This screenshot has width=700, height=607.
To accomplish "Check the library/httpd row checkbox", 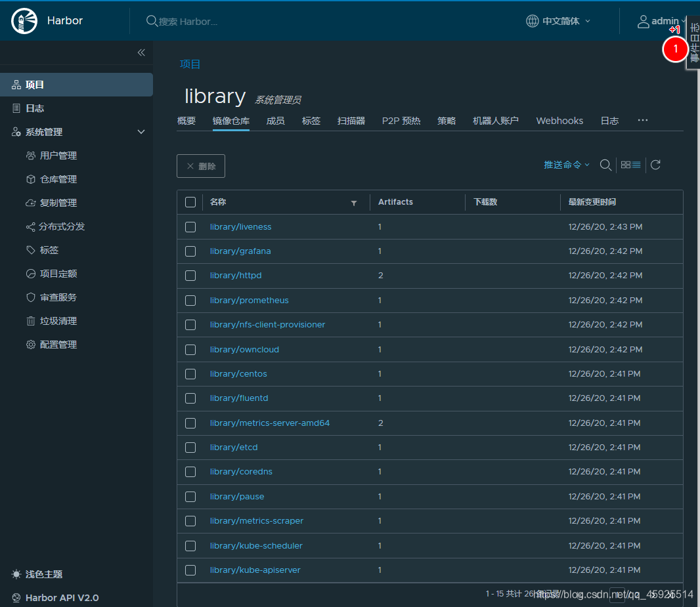I will [x=190, y=276].
